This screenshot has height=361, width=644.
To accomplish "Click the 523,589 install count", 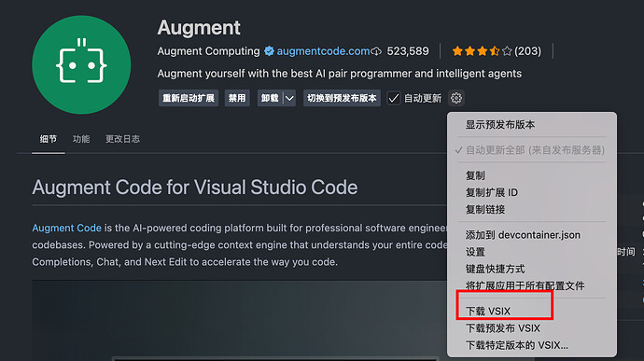I will click(x=408, y=51).
